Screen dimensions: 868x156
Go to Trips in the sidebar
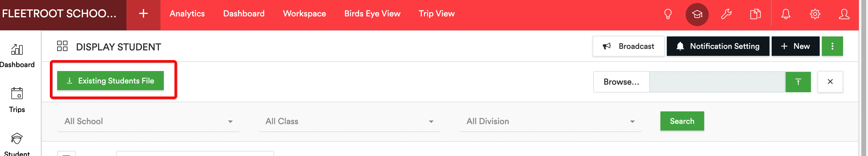(17, 100)
